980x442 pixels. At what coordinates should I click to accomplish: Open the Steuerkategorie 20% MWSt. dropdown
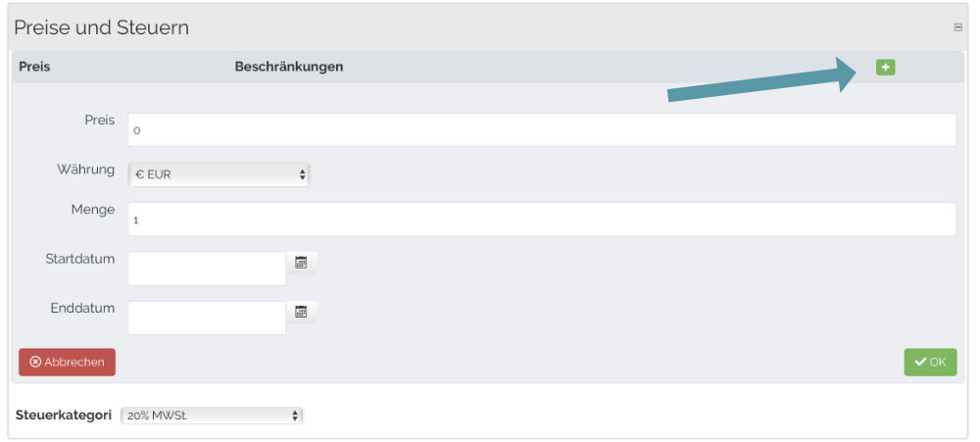coord(212,416)
